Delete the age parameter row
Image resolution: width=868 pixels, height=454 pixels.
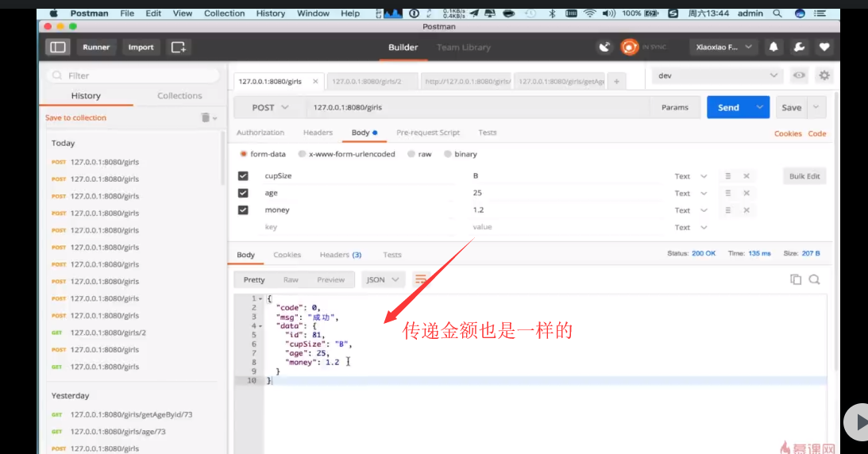[746, 193]
